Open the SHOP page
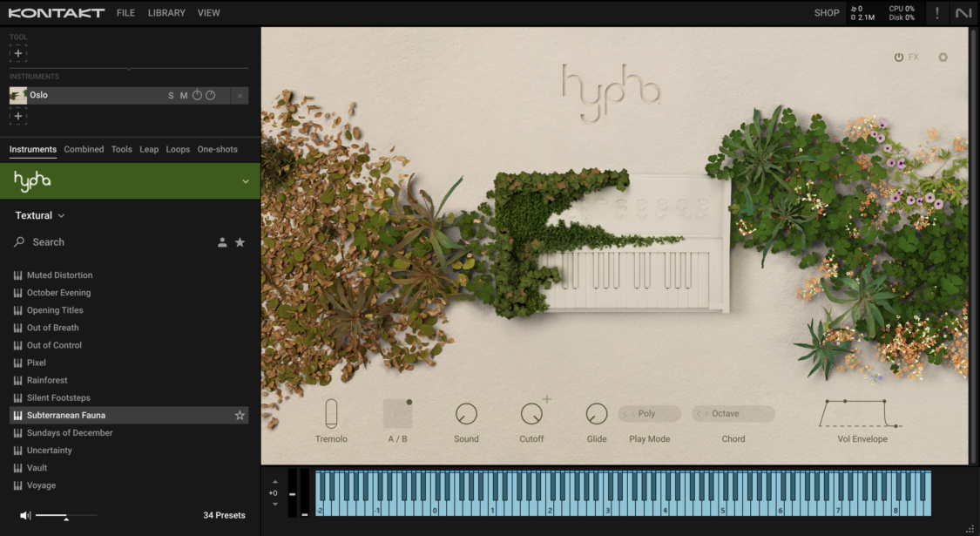 click(826, 12)
